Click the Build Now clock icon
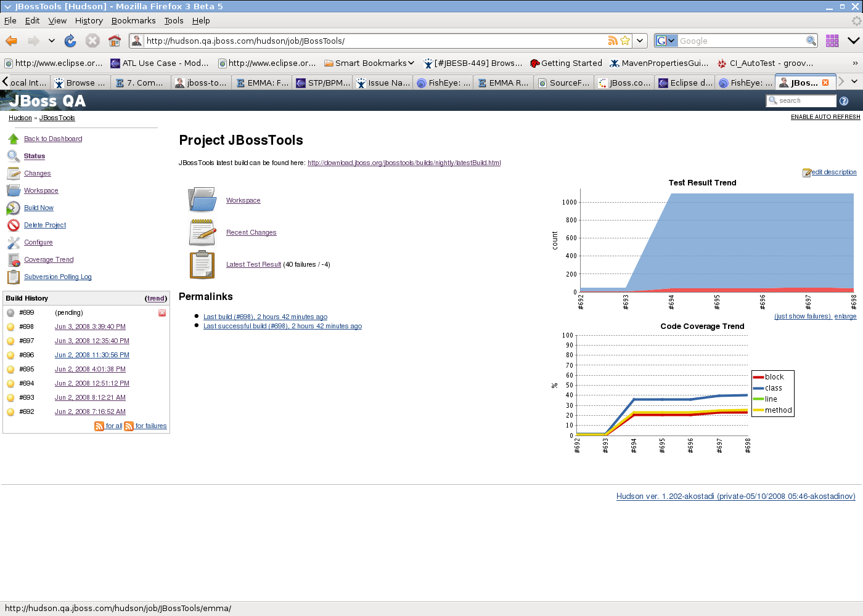The image size is (863, 616). [14, 208]
